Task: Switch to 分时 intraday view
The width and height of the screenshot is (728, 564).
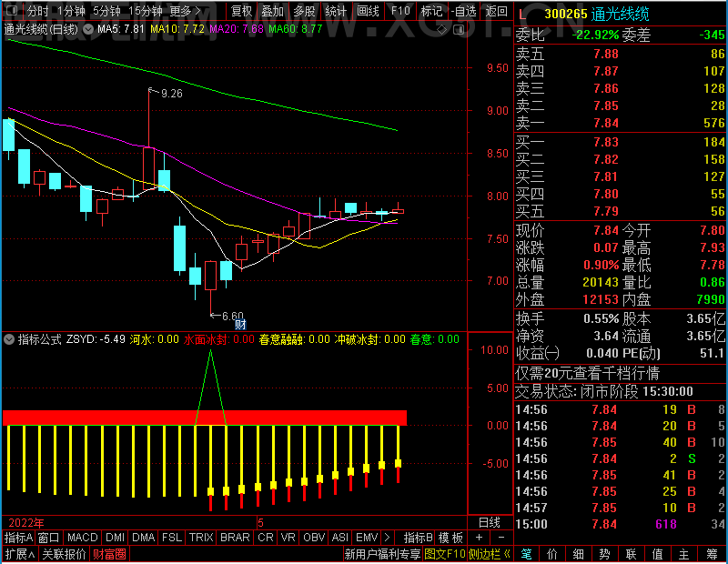Action: (x=37, y=11)
